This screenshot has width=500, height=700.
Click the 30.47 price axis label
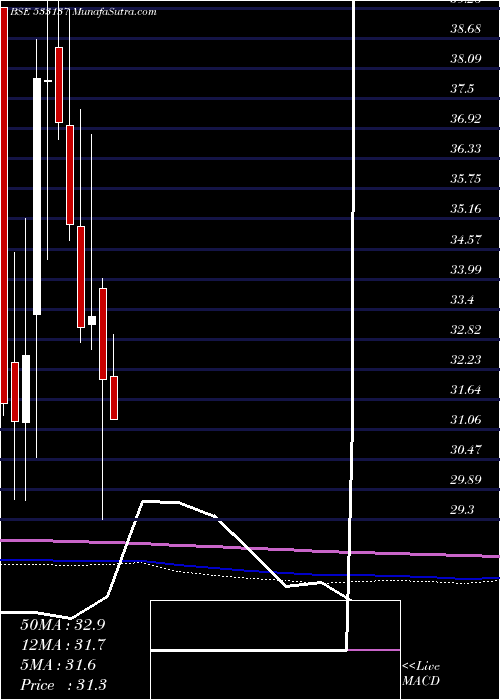pyautogui.click(x=465, y=450)
